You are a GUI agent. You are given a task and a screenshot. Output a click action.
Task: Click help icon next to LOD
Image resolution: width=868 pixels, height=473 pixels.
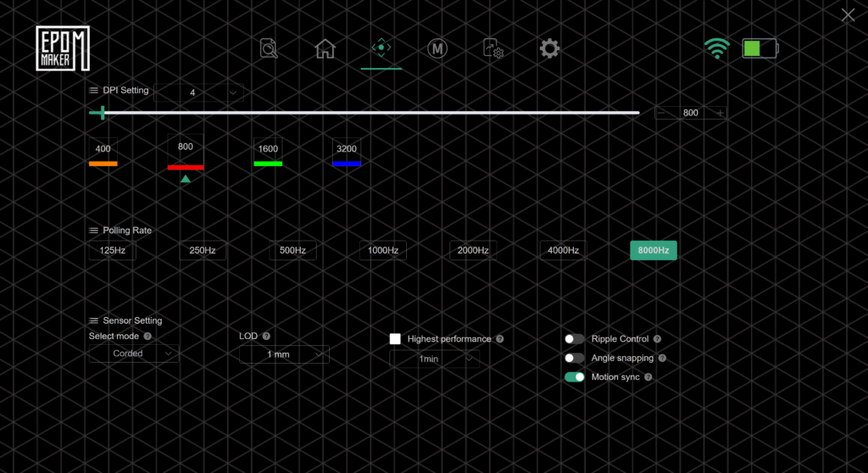[x=266, y=337]
